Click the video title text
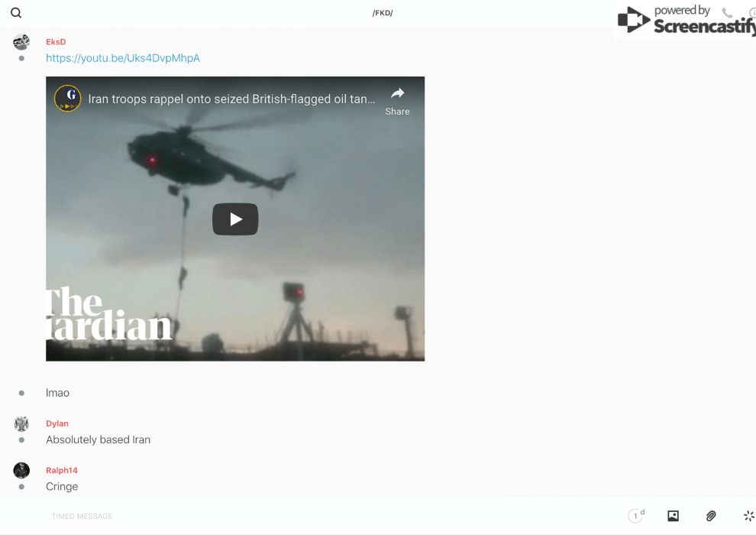756x535 pixels. click(x=231, y=99)
